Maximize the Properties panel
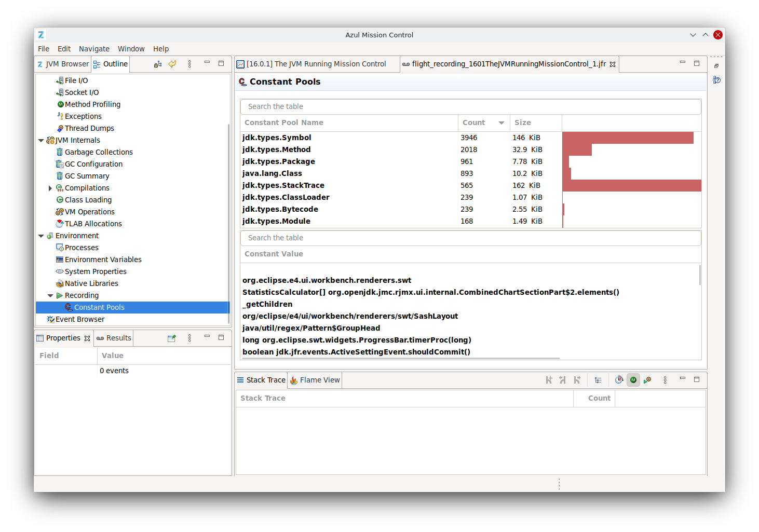This screenshot has width=759, height=532. [x=221, y=337]
